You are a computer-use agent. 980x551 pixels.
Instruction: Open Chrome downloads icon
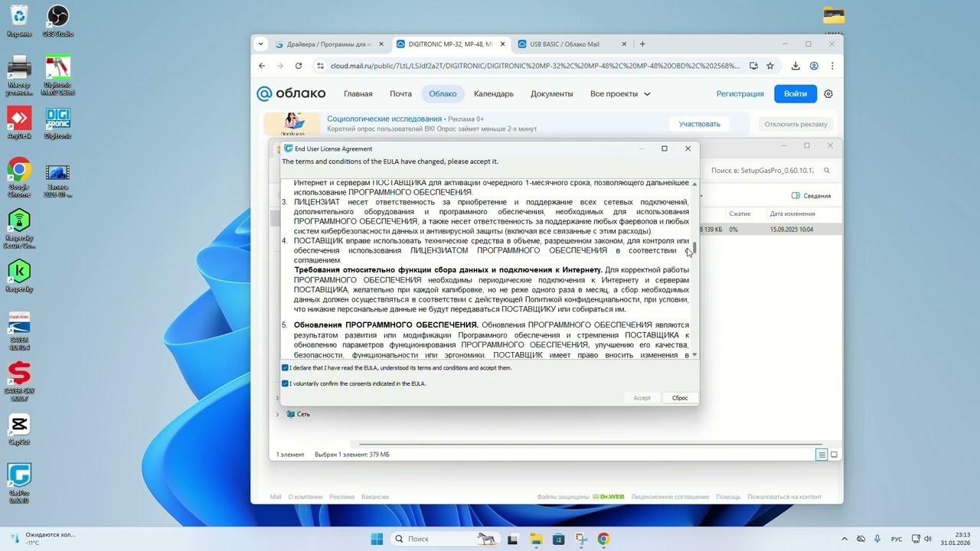coord(795,66)
